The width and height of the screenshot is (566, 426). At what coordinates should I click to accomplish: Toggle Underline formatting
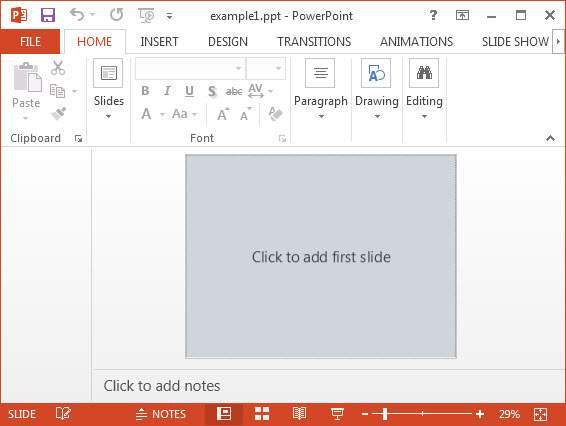tap(189, 91)
